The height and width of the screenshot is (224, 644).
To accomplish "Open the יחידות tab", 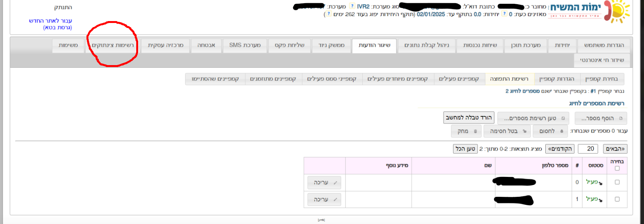I will pos(562,45).
